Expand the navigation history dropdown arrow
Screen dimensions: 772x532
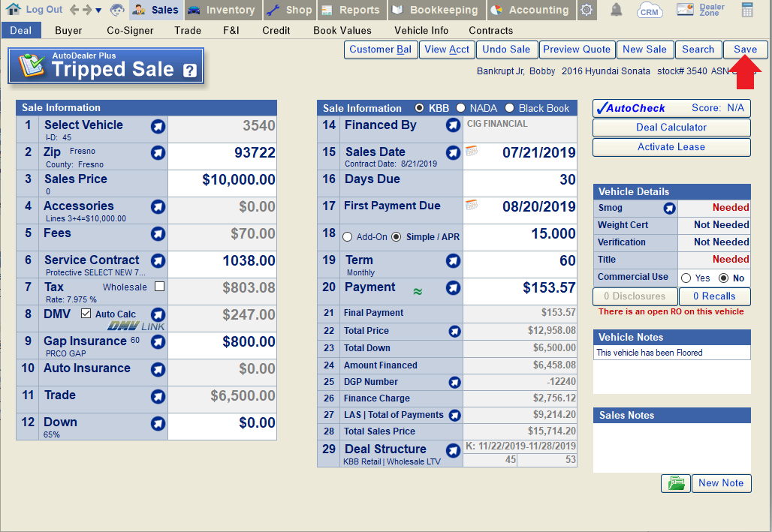98,11
